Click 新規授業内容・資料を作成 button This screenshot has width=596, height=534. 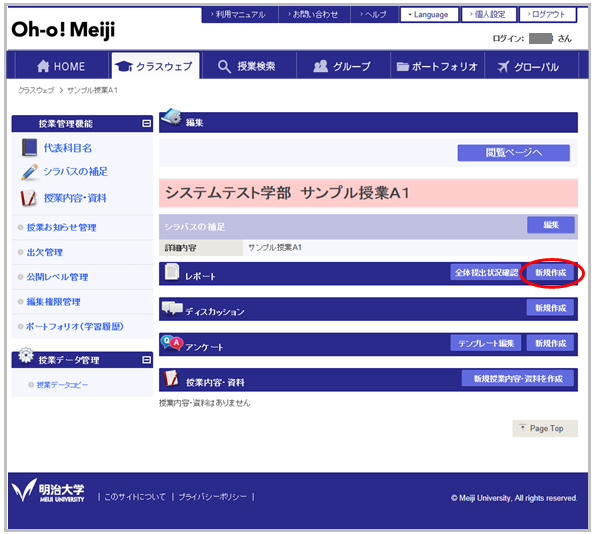(518, 378)
